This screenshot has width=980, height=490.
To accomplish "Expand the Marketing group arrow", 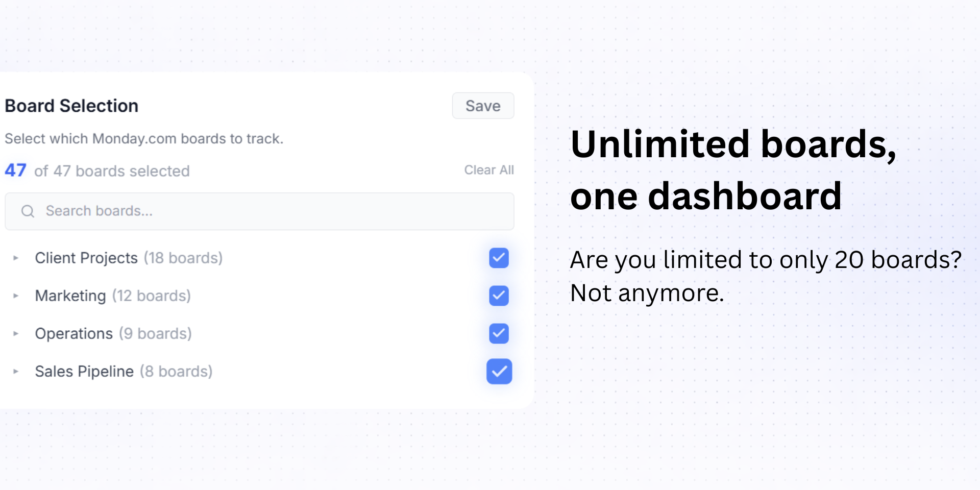I will click(16, 296).
